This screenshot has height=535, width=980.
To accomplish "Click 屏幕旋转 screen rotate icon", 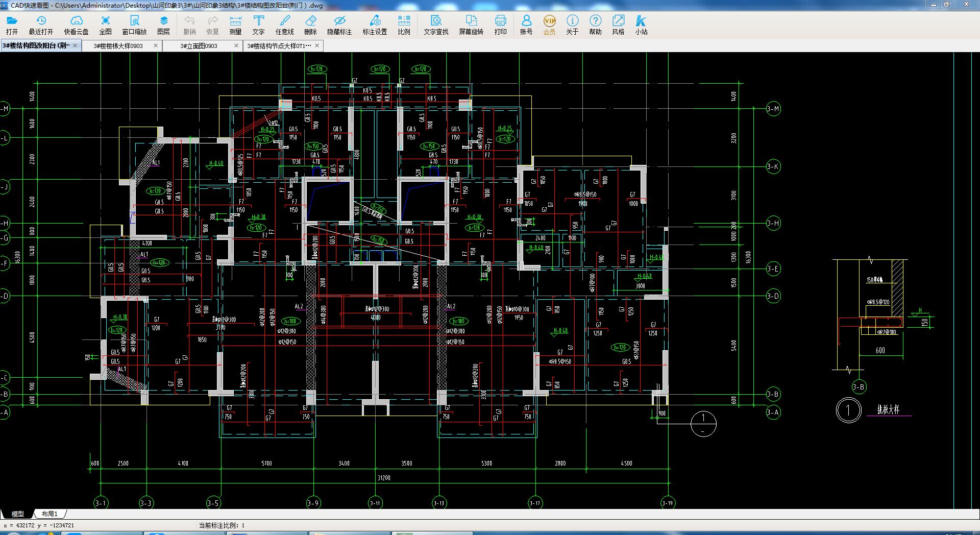I will tap(471, 25).
